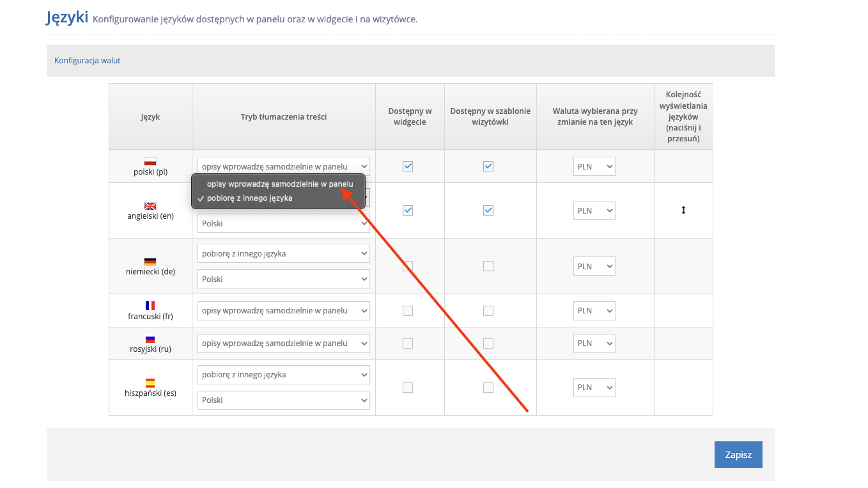Click the 'Tryb tłumaczenia treści' column header
This screenshot has height=488, width=868.
click(x=284, y=116)
